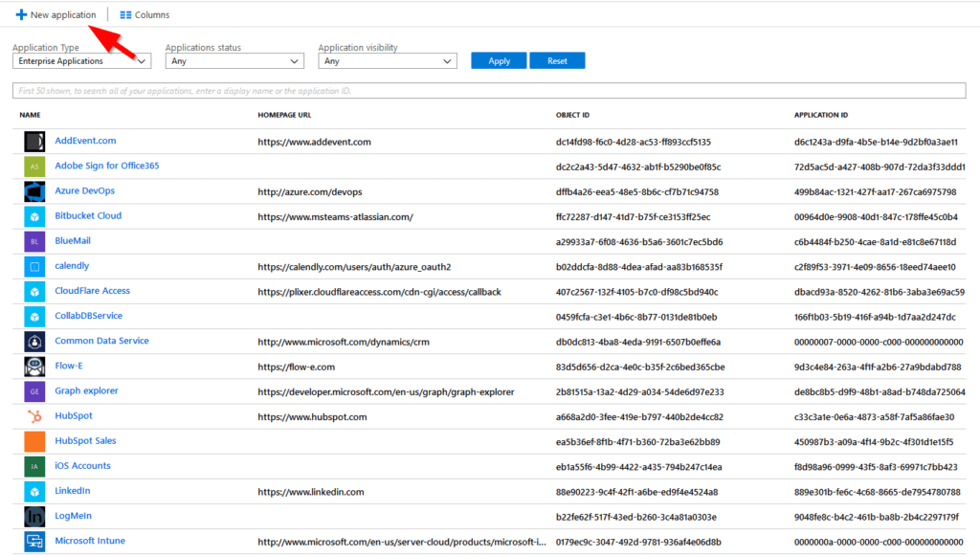Click homepage URL https://www.msteams-atlassian.com/
Screen dimensions: 980x557
(336, 217)
